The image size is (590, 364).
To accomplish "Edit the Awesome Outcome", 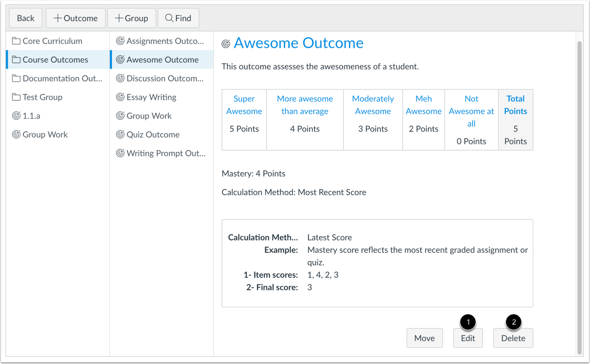I will 468,338.
